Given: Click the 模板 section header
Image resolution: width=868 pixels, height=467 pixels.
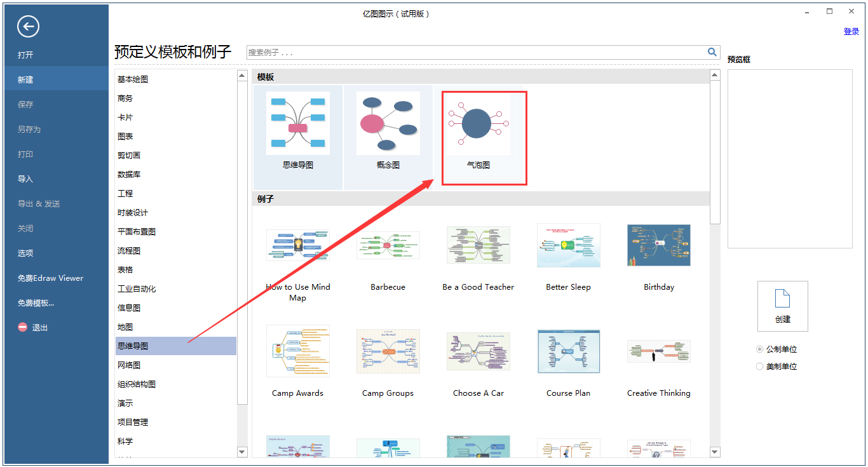Looking at the screenshot, I should tap(480, 77).
